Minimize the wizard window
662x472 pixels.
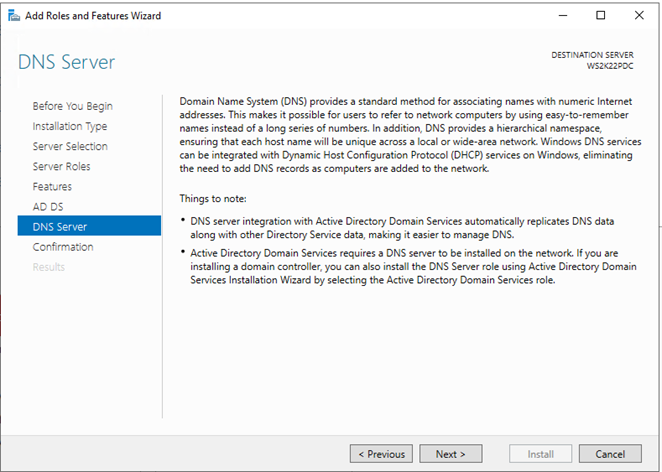tap(563, 16)
